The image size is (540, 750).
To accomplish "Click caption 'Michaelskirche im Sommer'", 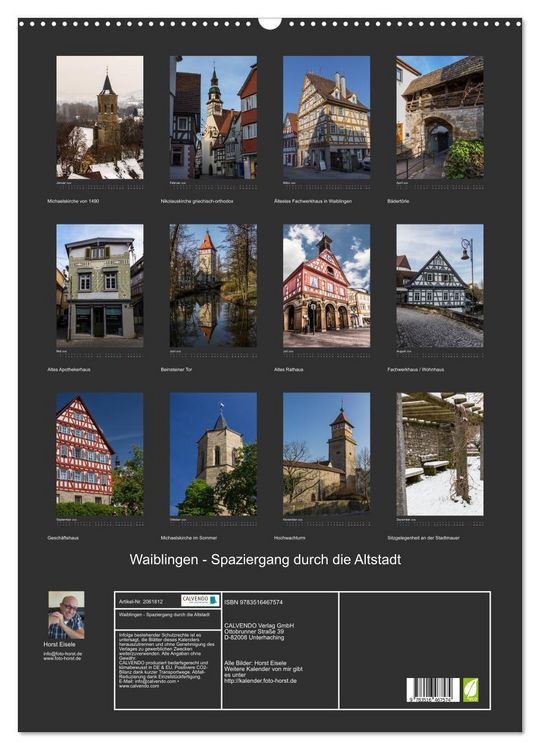I will 189,538.
